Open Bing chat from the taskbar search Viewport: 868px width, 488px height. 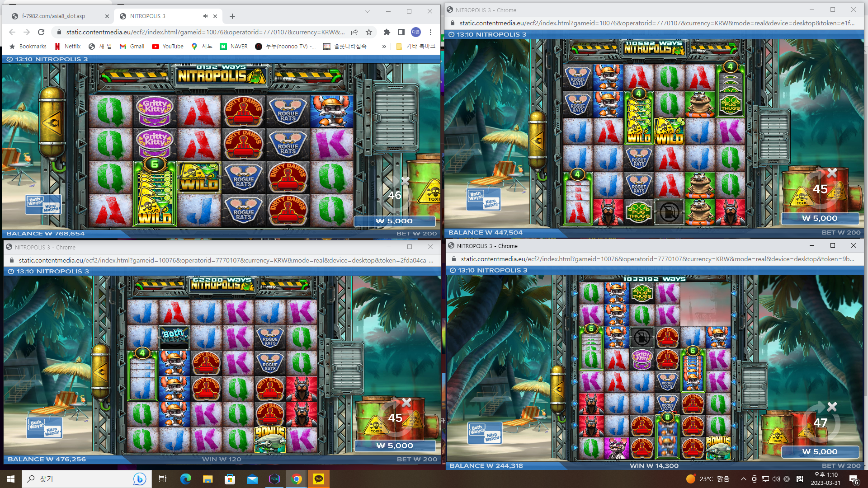pyautogui.click(x=139, y=479)
